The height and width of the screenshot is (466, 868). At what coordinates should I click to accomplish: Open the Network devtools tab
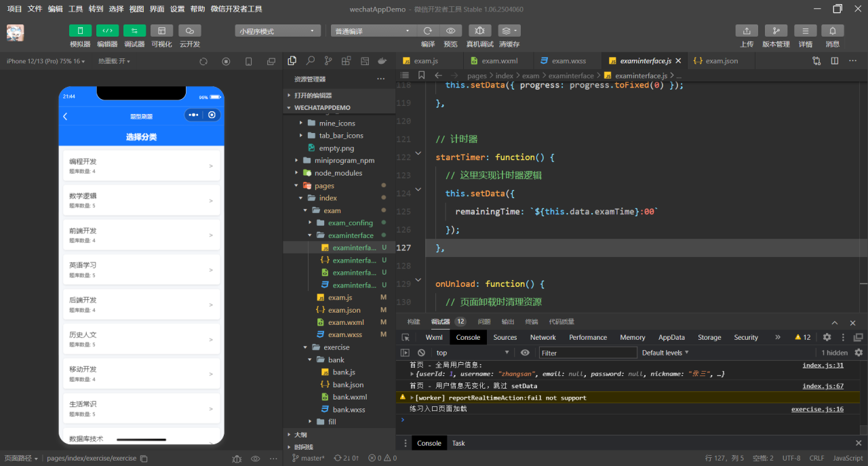tap(542, 337)
